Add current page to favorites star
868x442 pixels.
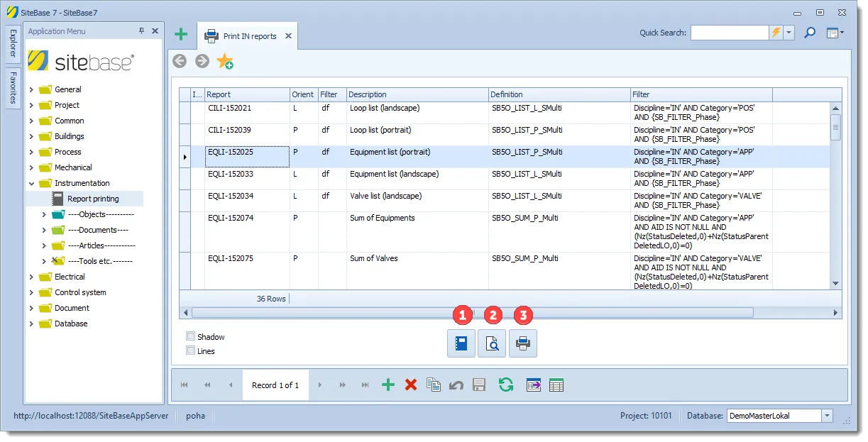225,62
